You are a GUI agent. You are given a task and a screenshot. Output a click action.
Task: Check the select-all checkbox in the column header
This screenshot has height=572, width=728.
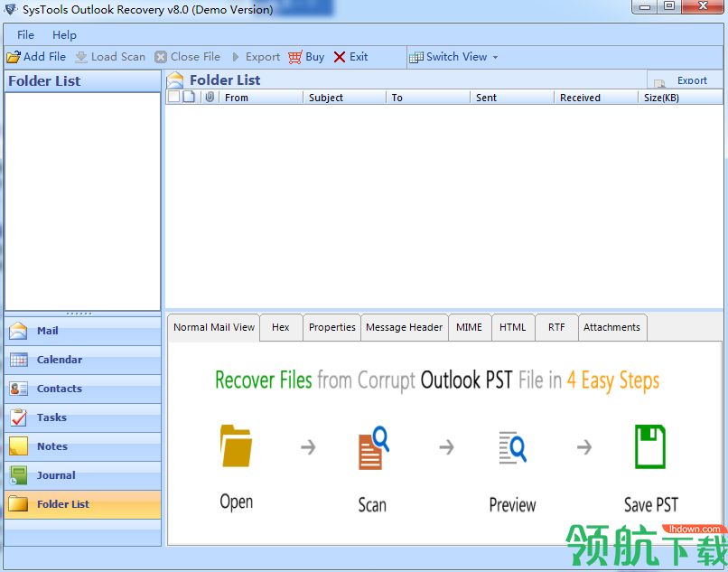(x=173, y=97)
